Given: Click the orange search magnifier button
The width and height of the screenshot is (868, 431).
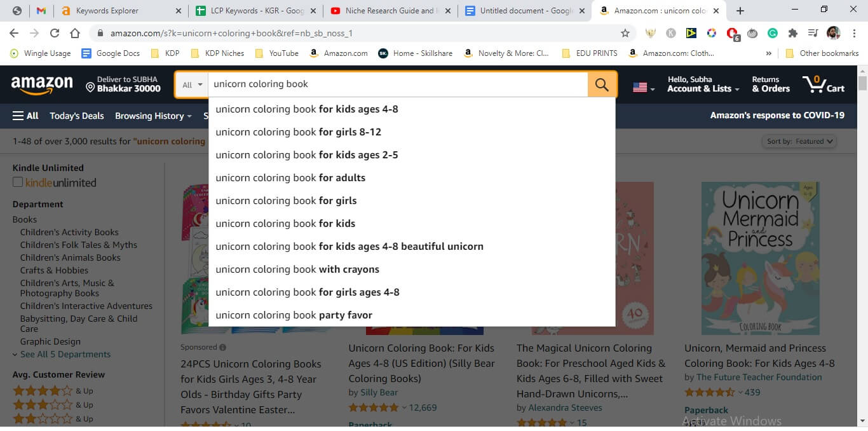Looking at the screenshot, I should pyautogui.click(x=601, y=85).
